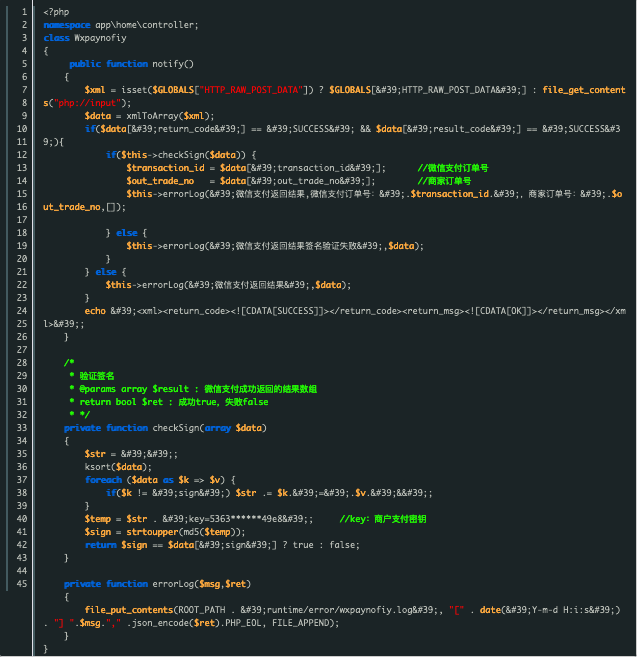
Task: Click the "true" value on line 42
Action: (303, 545)
